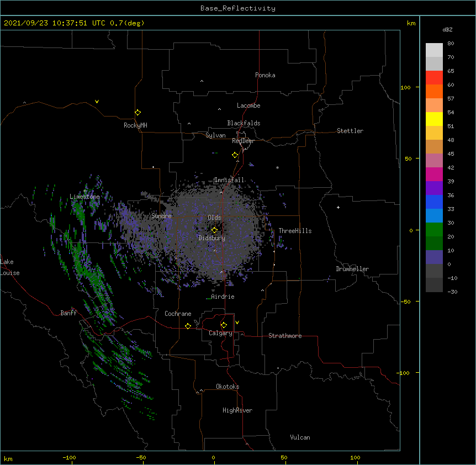Click the yellow diamond marker above the Calgary label

(x=224, y=325)
